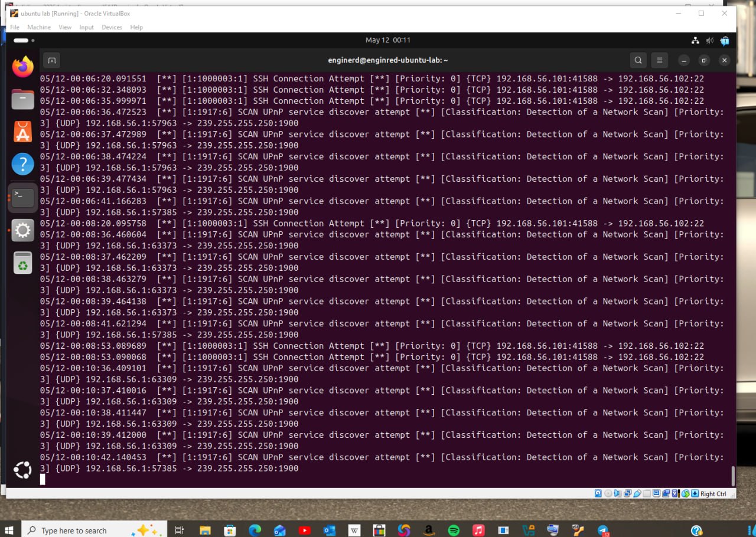Launch Ubuntu Software from the dock
The height and width of the screenshot is (537, 756).
coord(23,132)
